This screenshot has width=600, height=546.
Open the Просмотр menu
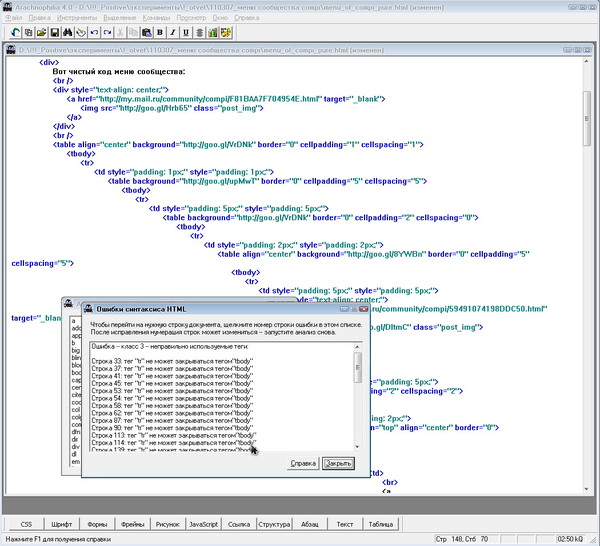[191, 18]
